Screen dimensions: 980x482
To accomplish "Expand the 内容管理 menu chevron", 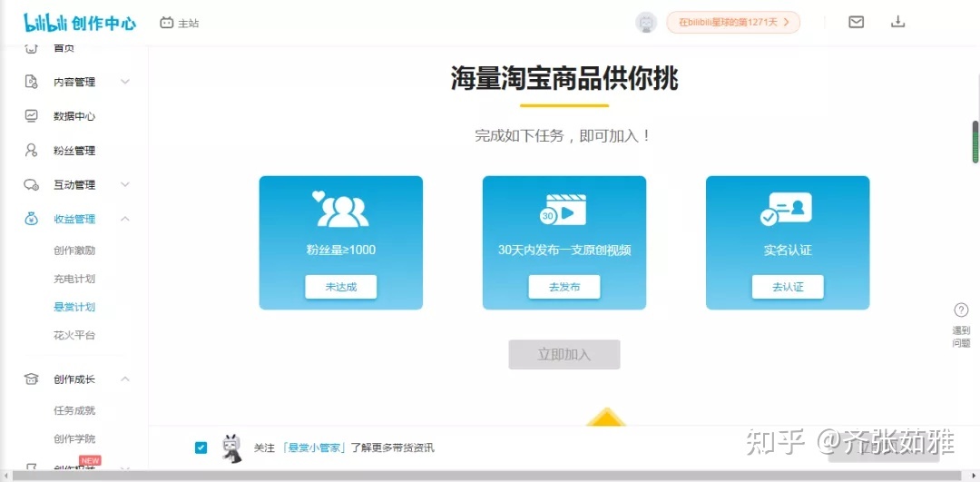I will tap(125, 82).
